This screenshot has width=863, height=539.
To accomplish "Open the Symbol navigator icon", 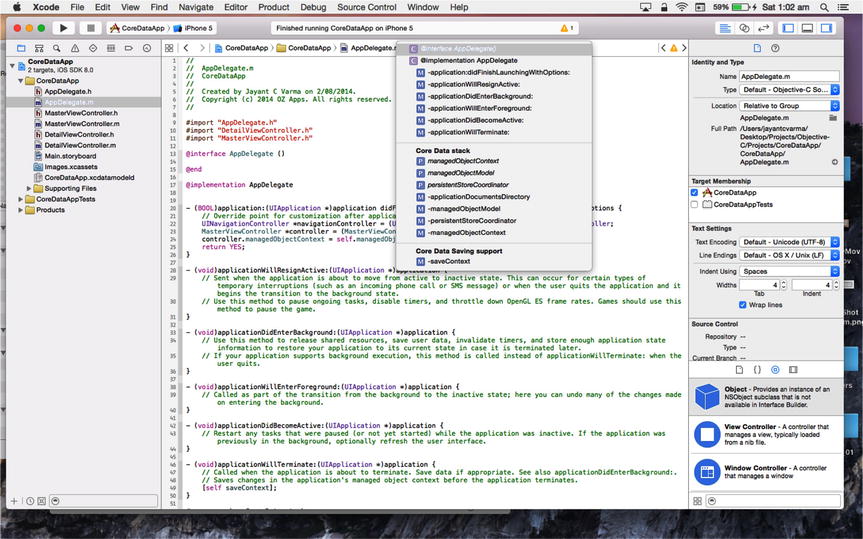I will [x=39, y=48].
